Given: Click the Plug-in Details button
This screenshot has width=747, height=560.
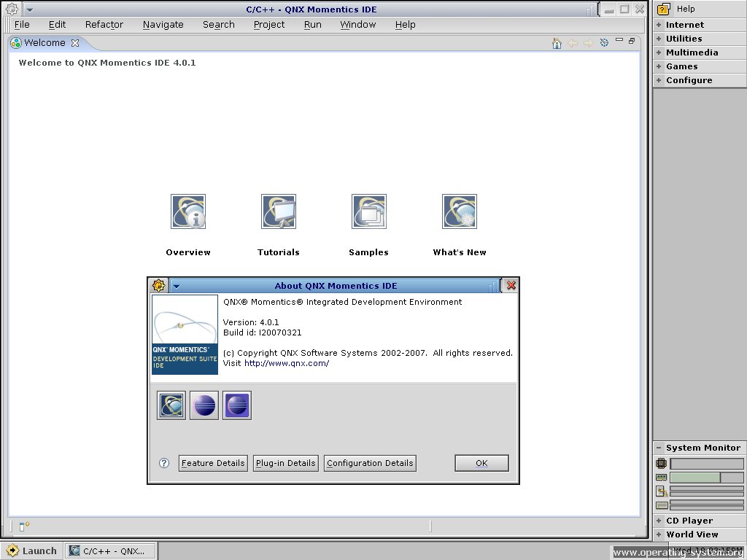Looking at the screenshot, I should pyautogui.click(x=285, y=463).
